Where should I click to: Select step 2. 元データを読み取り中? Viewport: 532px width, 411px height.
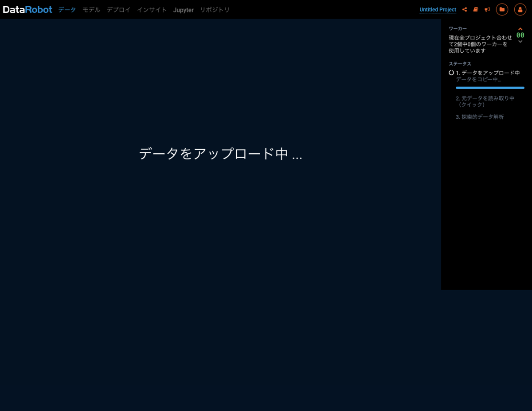point(485,101)
